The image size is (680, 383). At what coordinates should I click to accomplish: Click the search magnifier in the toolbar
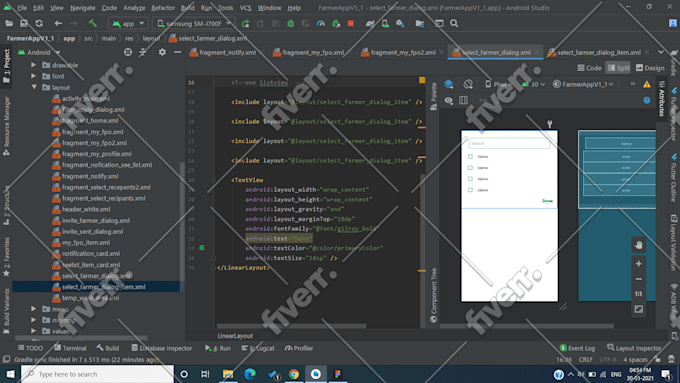click(454, 23)
